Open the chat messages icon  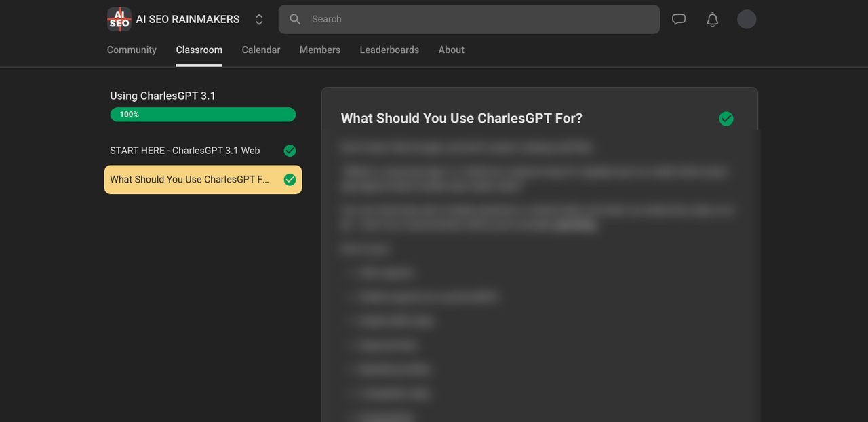coord(679,19)
